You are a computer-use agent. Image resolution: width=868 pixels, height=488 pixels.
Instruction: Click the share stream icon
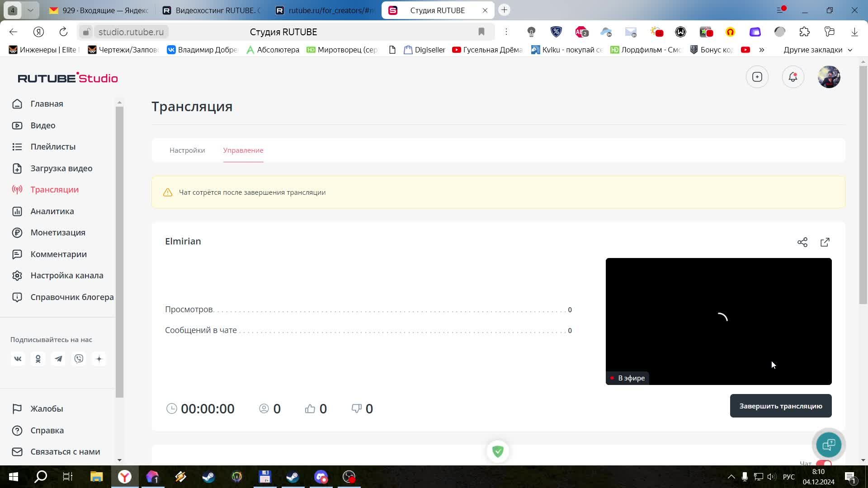point(802,242)
